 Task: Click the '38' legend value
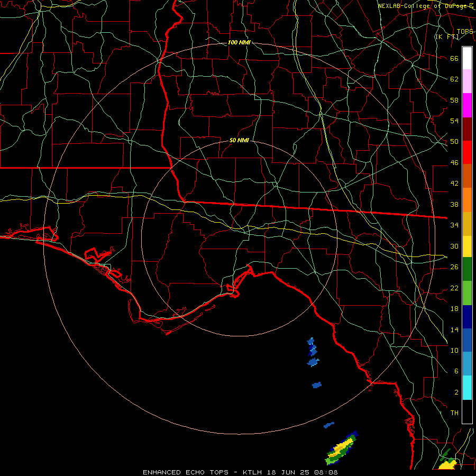click(454, 205)
